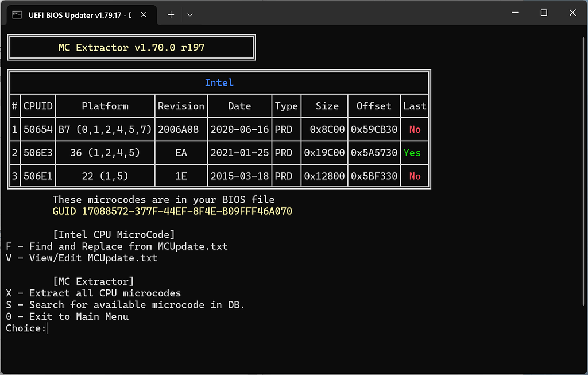
Task: Click the Exit to Main Menu option
Action: coord(67,316)
